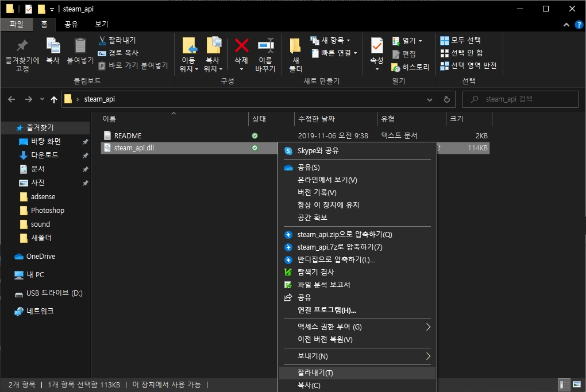Switch to large icons view in status bar
The image size is (586, 392).
click(577, 385)
